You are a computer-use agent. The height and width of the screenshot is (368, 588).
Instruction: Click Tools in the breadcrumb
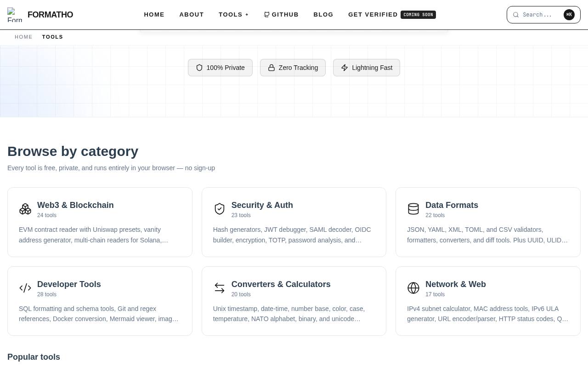pyautogui.click(x=52, y=37)
